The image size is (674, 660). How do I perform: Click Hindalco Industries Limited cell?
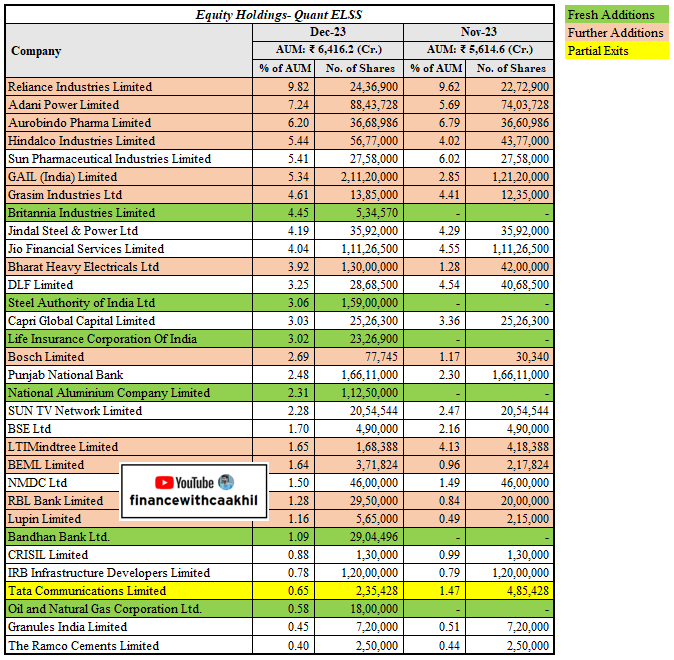tap(129, 141)
